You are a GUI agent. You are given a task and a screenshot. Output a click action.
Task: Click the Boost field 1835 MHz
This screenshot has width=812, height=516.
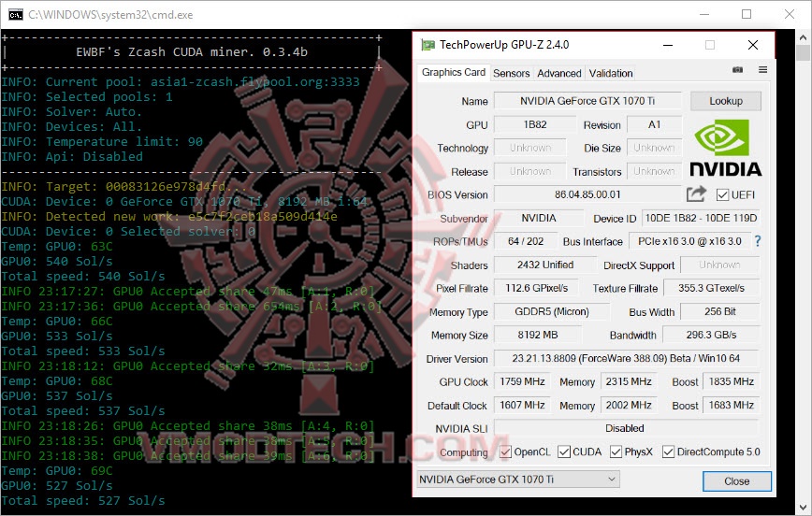[x=732, y=381]
